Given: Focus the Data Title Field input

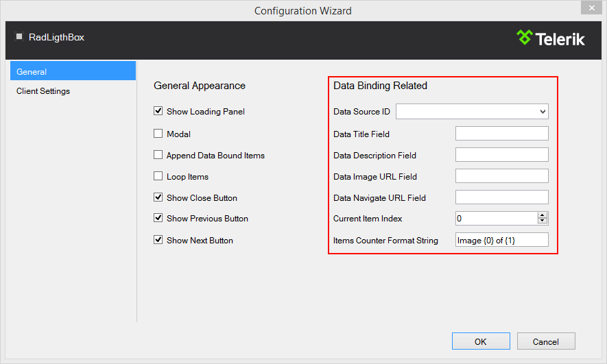Looking at the screenshot, I should [x=501, y=134].
